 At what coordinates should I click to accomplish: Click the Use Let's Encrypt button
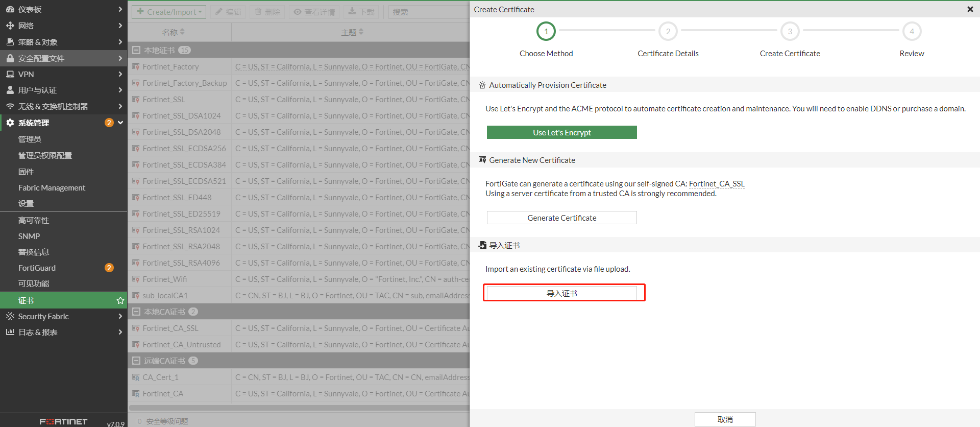[561, 132]
